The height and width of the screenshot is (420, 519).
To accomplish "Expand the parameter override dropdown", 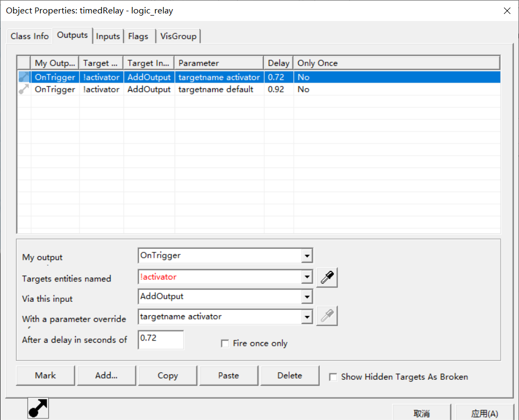I will pyautogui.click(x=307, y=317).
